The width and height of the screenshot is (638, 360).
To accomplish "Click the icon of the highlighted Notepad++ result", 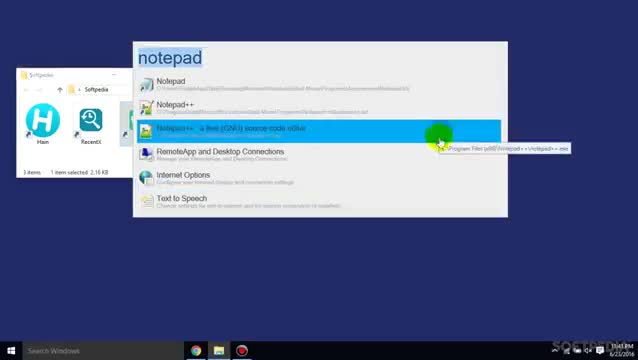I will (x=146, y=131).
